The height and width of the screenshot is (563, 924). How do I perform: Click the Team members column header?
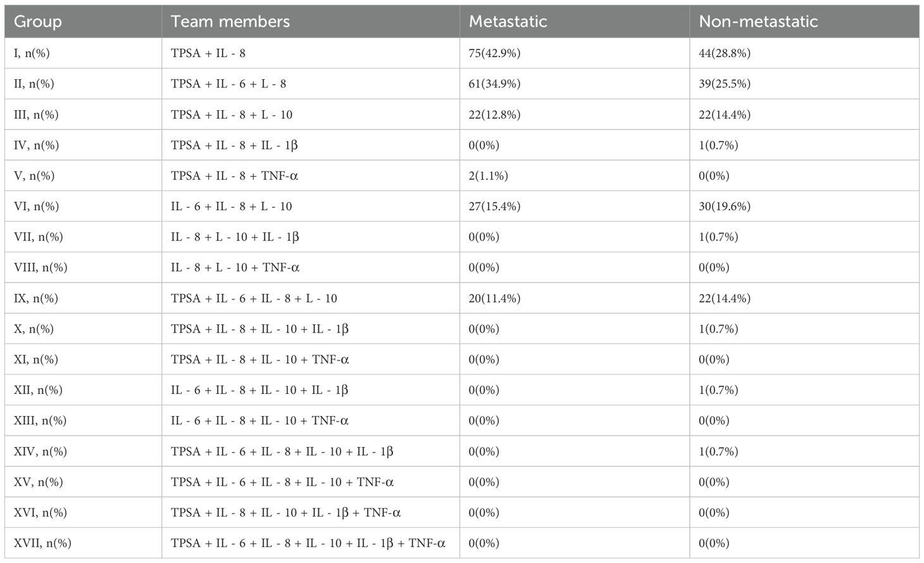(x=230, y=22)
